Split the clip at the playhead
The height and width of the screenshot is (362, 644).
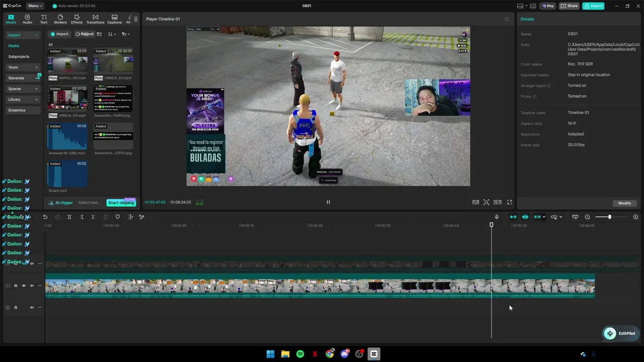click(x=69, y=217)
